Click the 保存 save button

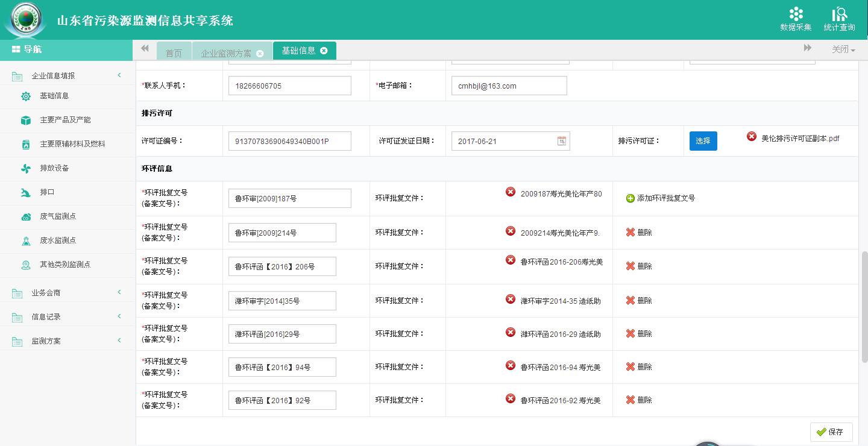pyautogui.click(x=831, y=432)
